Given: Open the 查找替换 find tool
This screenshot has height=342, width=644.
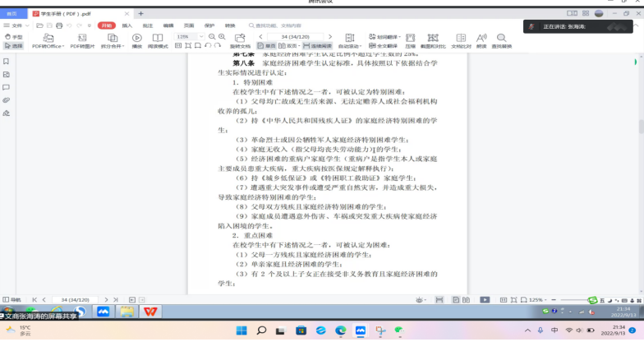Looking at the screenshot, I should 501,39.
